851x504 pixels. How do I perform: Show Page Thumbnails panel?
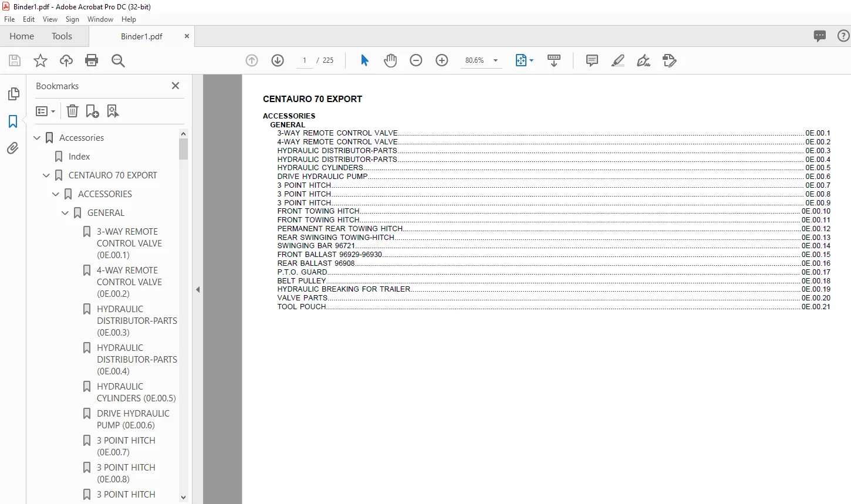pos(13,94)
